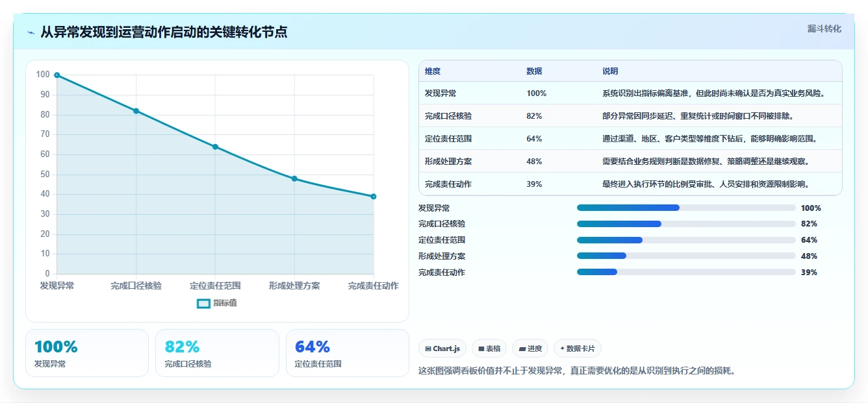Click the 发现异常 progress bar
The height and width of the screenshot is (403, 868).
tap(686, 208)
